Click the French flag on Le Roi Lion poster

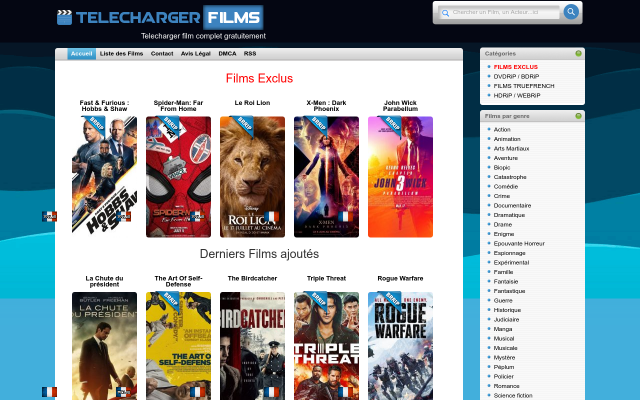coord(271,217)
